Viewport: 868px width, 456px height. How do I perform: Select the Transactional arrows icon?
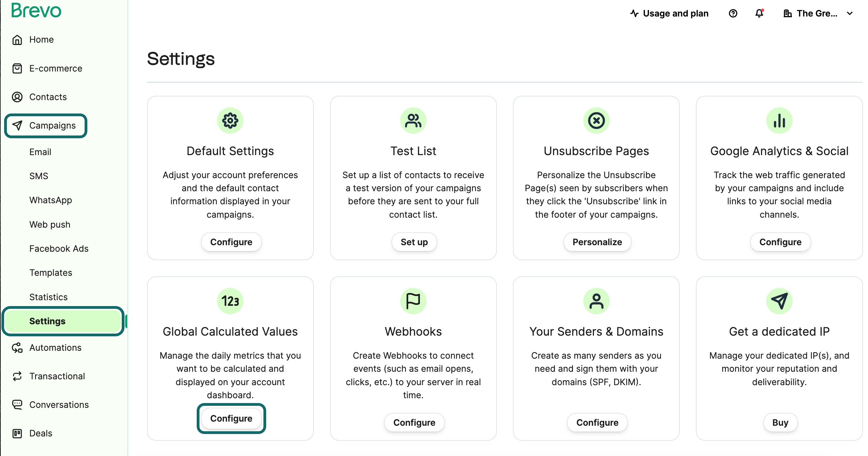17,376
